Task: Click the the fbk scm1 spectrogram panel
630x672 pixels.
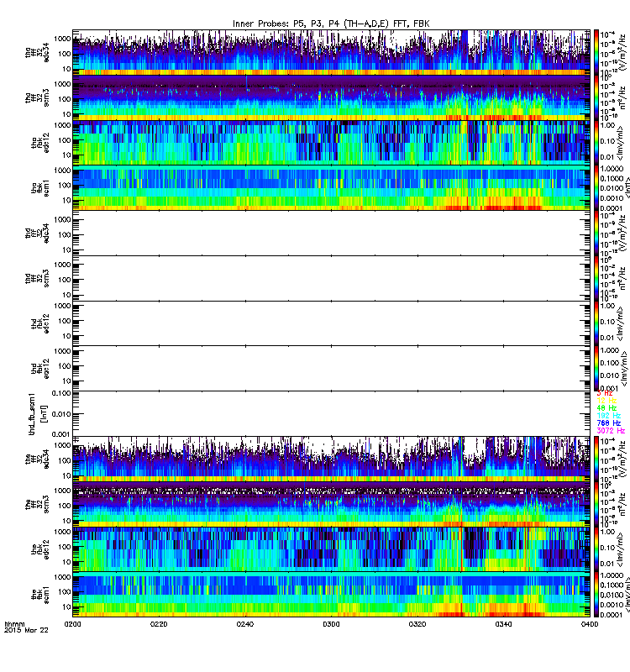Action: click(331, 595)
